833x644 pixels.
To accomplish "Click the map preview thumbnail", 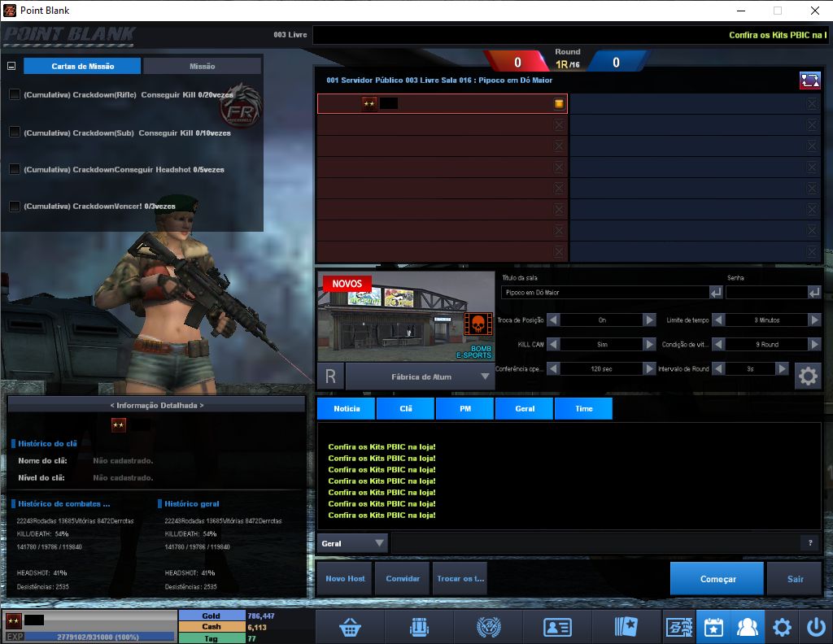I will pyautogui.click(x=406, y=317).
